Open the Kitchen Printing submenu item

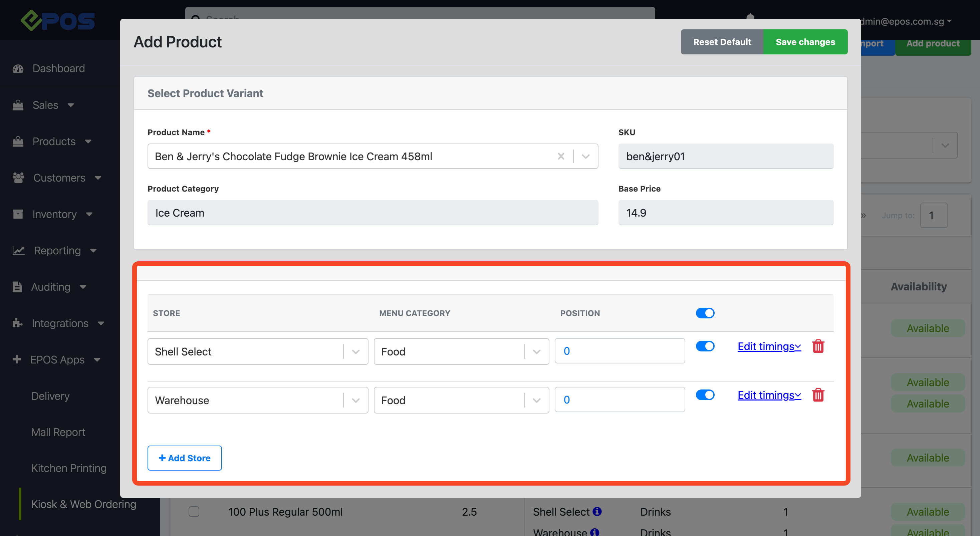point(69,468)
